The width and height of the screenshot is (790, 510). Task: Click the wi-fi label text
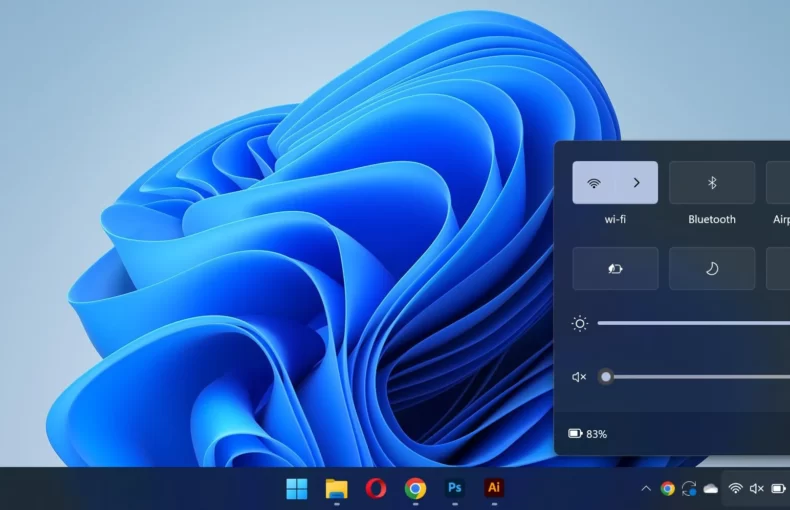pos(615,219)
